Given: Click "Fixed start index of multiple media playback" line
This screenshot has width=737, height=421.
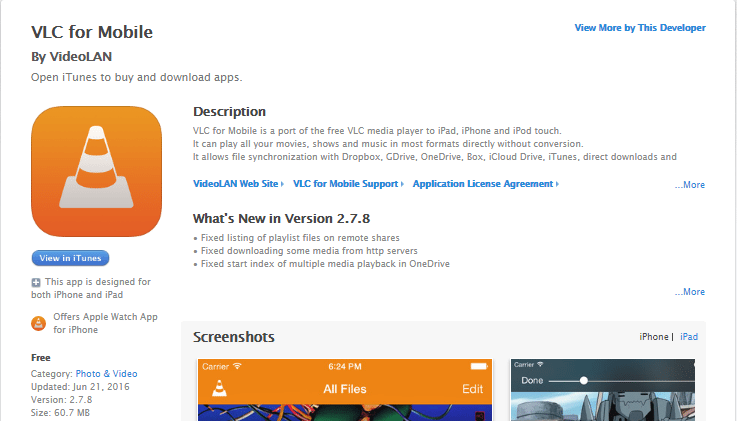Looking at the screenshot, I should [325, 264].
